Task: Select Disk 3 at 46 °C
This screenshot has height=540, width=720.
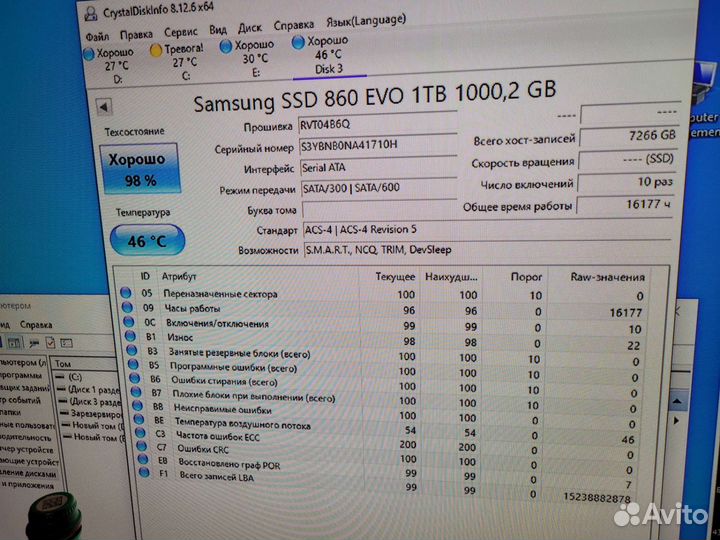Action: (321, 55)
